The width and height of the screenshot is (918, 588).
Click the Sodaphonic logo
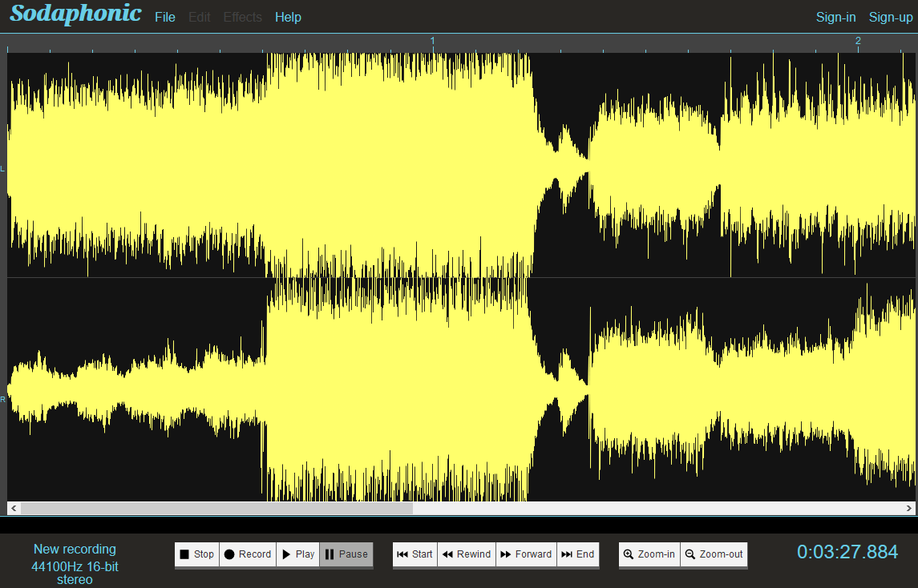[x=75, y=14]
